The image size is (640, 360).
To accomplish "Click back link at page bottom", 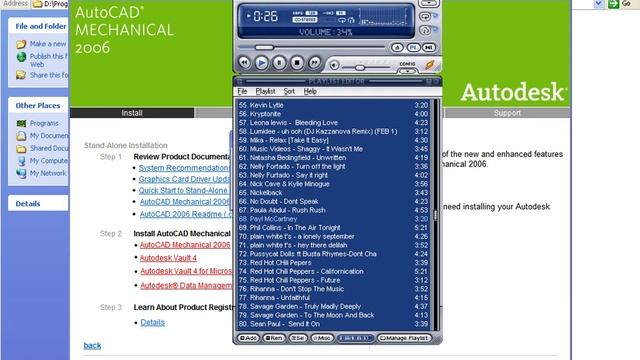I will point(92,345).
